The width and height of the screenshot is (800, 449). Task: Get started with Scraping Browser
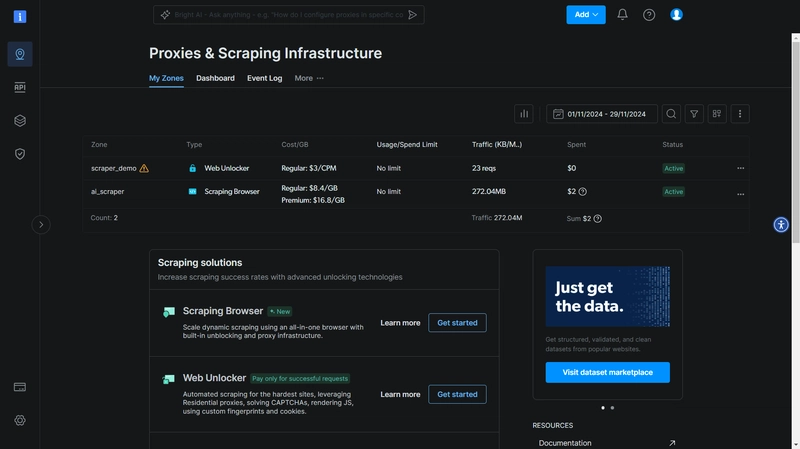[x=458, y=323]
